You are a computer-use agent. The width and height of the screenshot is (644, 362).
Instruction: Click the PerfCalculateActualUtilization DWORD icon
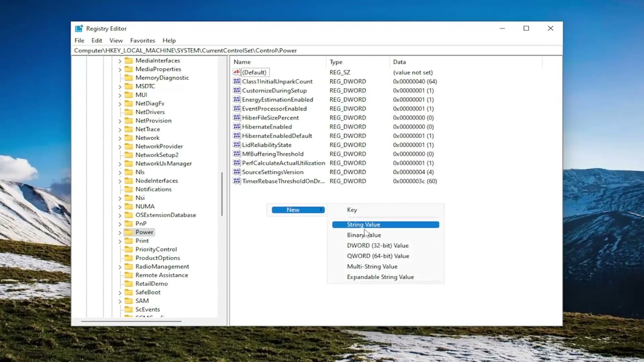coord(237,163)
